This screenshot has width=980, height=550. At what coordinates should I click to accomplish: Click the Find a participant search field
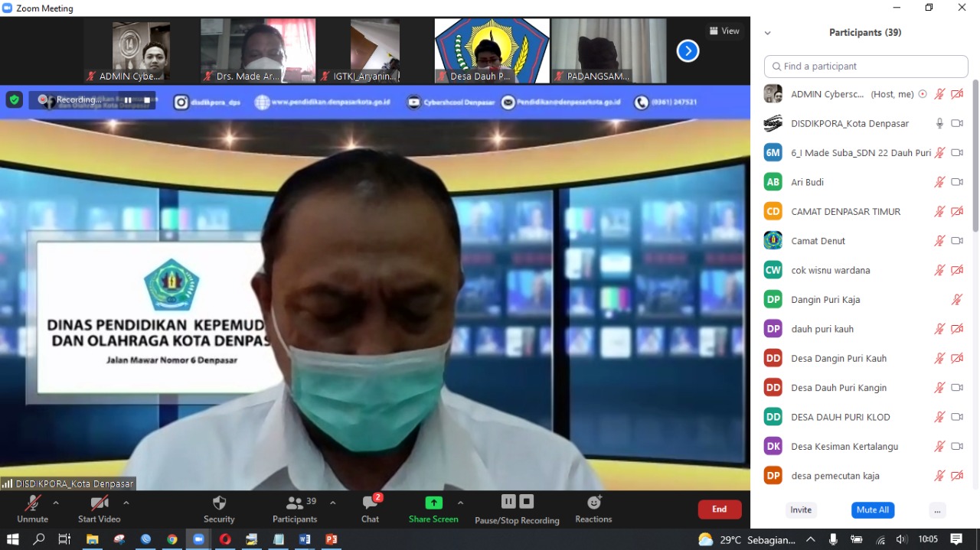(x=865, y=67)
